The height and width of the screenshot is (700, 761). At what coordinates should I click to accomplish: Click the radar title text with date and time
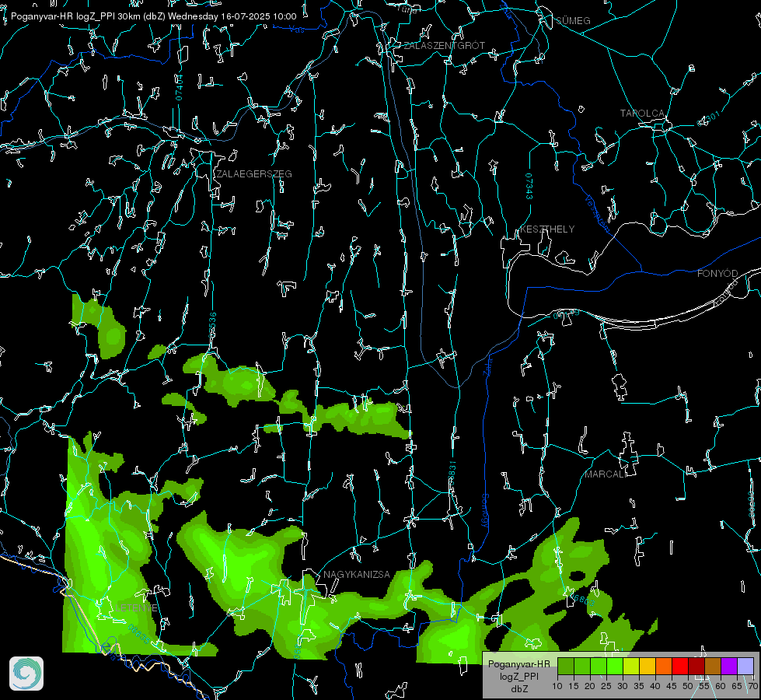[x=153, y=16]
